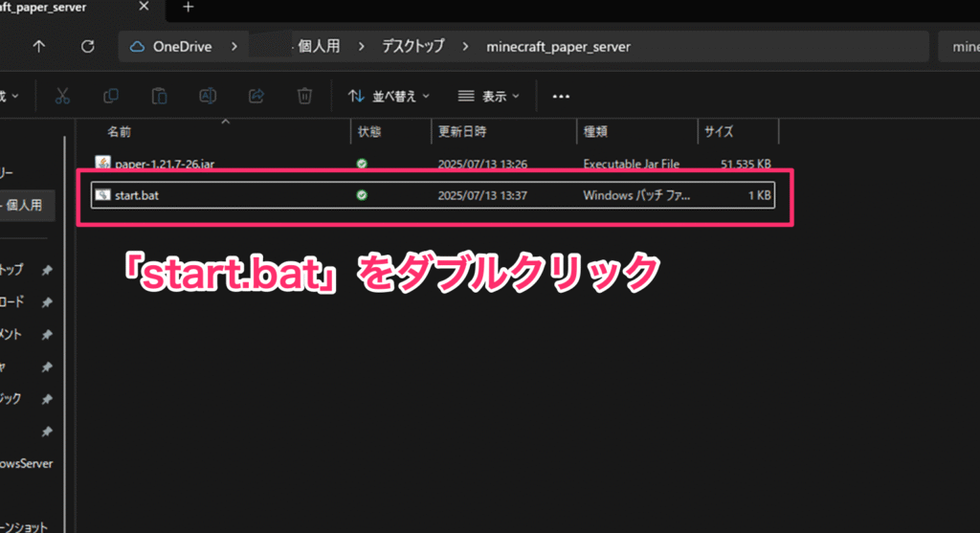Viewport: 980px width, 533px height.
Task: Click minecraft_paper_server breadcrumb segment
Action: pyautogui.click(x=558, y=47)
